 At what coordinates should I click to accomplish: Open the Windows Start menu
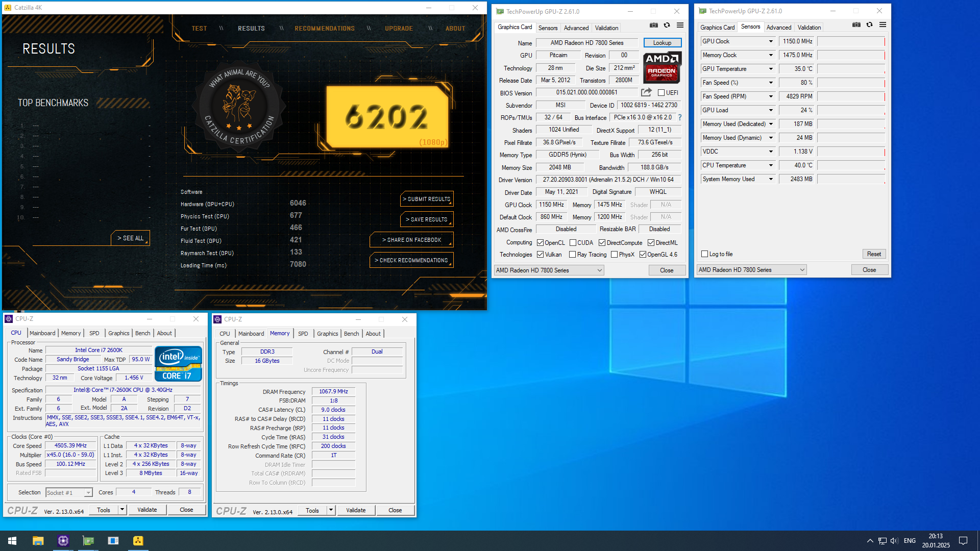pos(12,541)
